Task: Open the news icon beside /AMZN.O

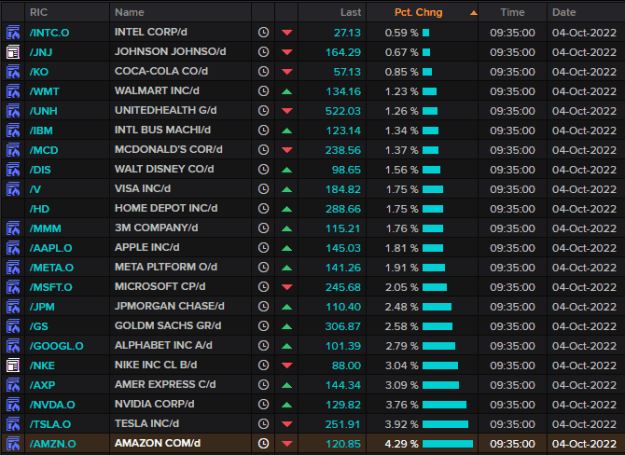Action: click(13, 443)
